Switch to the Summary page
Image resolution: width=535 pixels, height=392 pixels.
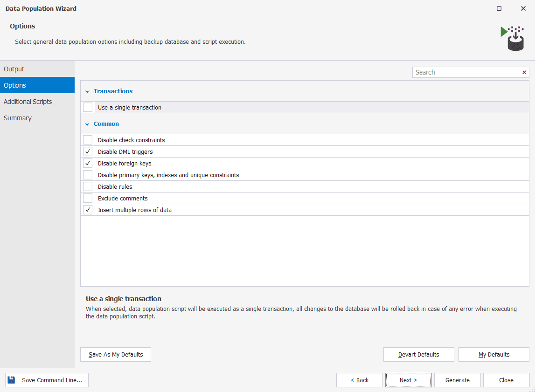[x=18, y=118]
